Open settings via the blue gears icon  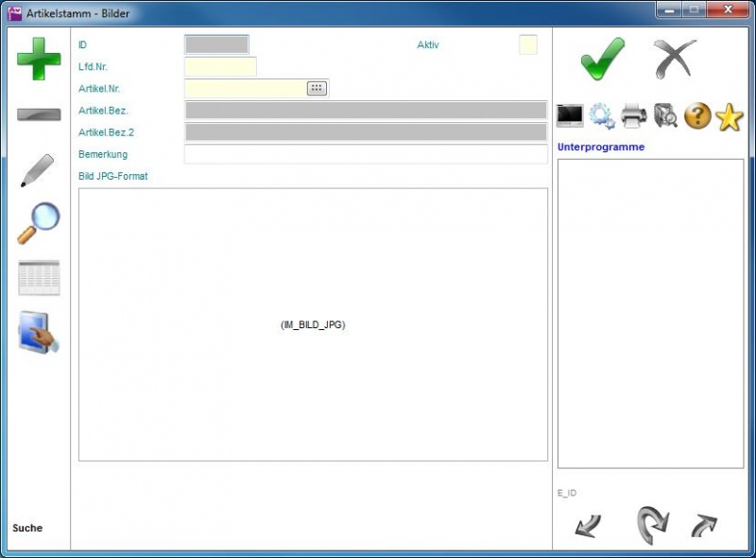[602, 116]
